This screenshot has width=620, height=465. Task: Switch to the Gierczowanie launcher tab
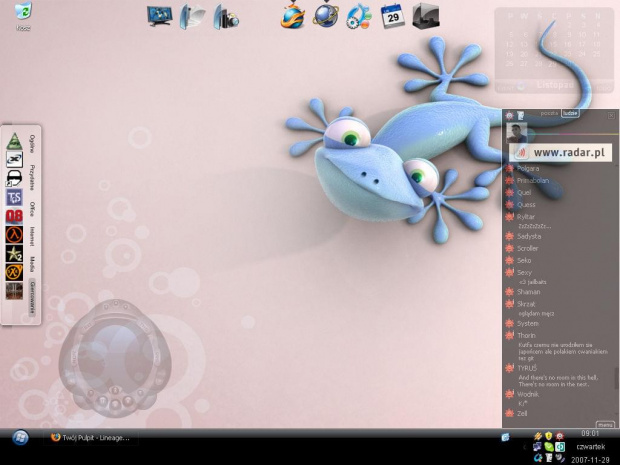pos(33,296)
